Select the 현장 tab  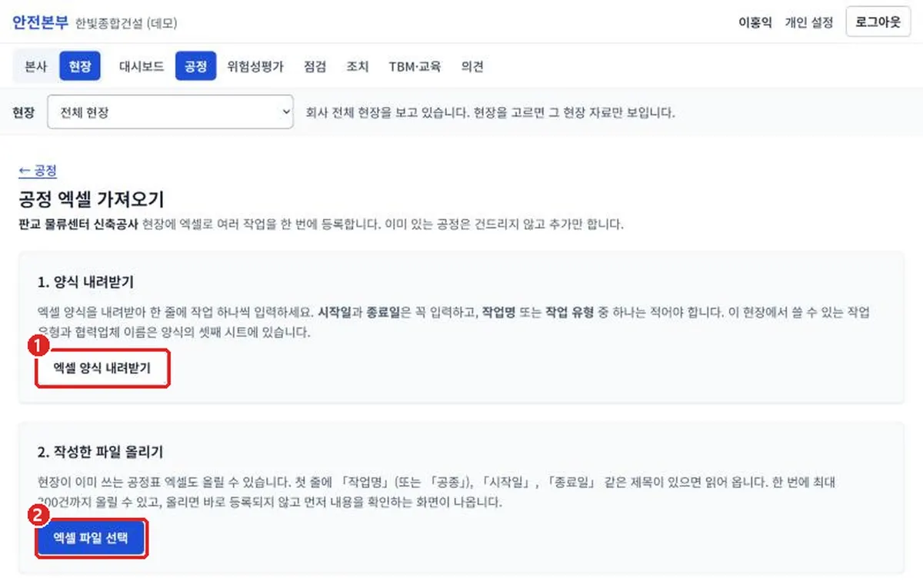tap(80, 67)
